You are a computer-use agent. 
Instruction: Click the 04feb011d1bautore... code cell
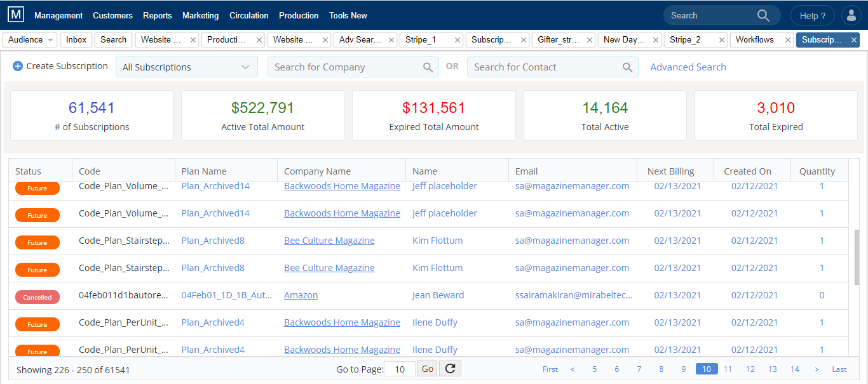coord(124,295)
